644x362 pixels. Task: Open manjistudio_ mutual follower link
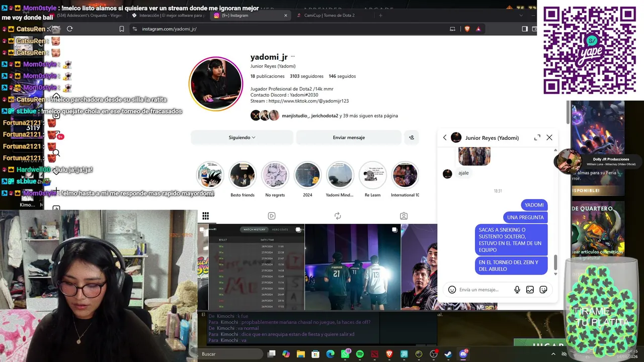(x=295, y=116)
